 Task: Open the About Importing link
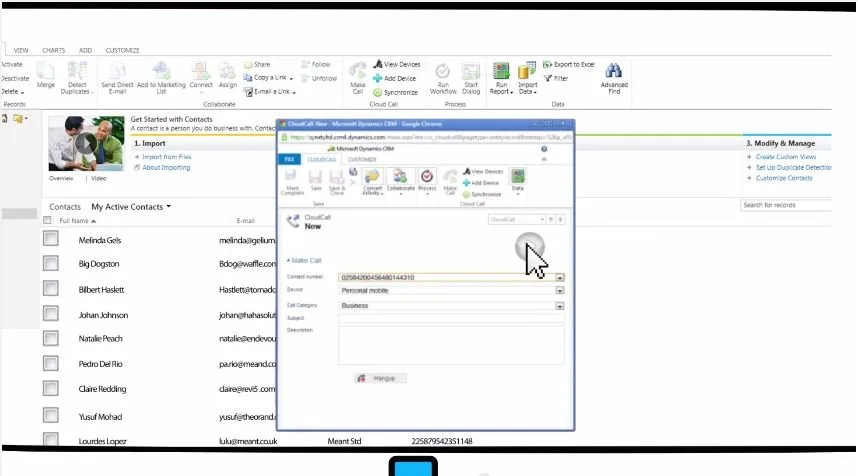pos(166,167)
